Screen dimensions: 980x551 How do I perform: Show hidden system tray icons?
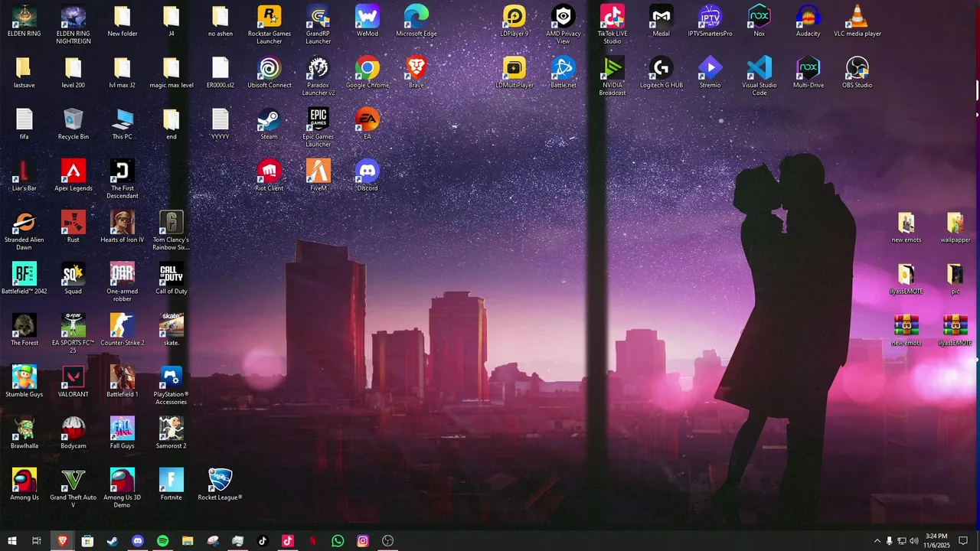[x=877, y=541]
